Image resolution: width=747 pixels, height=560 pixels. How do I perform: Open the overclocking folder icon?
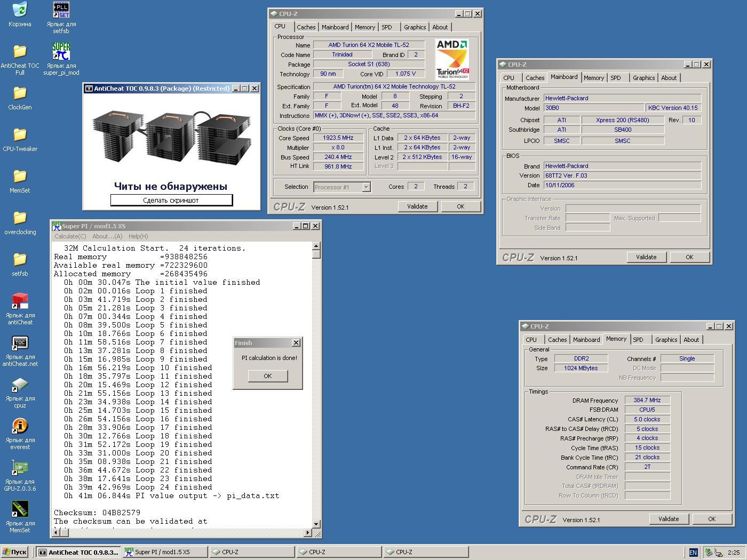[20, 218]
